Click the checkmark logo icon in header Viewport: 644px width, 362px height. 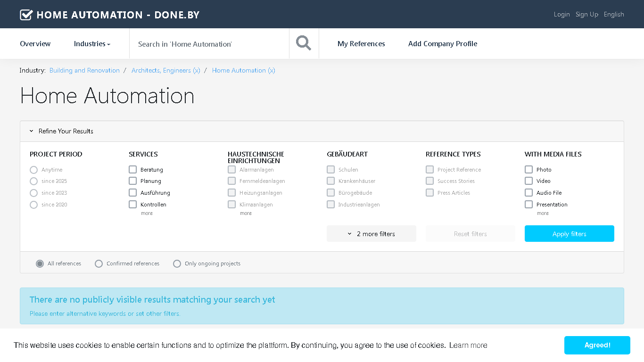26,15
